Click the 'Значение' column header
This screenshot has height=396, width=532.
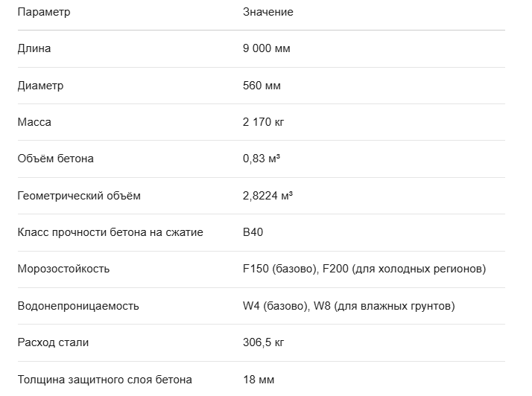coord(268,12)
